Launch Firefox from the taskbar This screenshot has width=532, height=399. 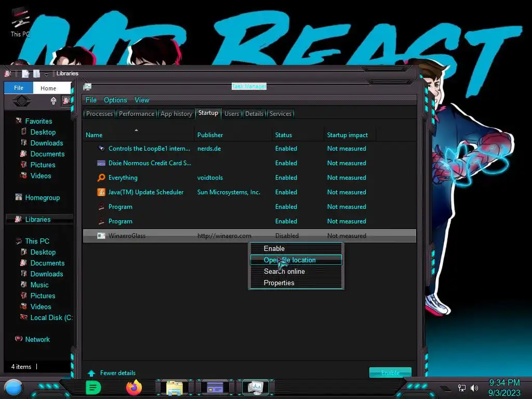[x=134, y=388]
